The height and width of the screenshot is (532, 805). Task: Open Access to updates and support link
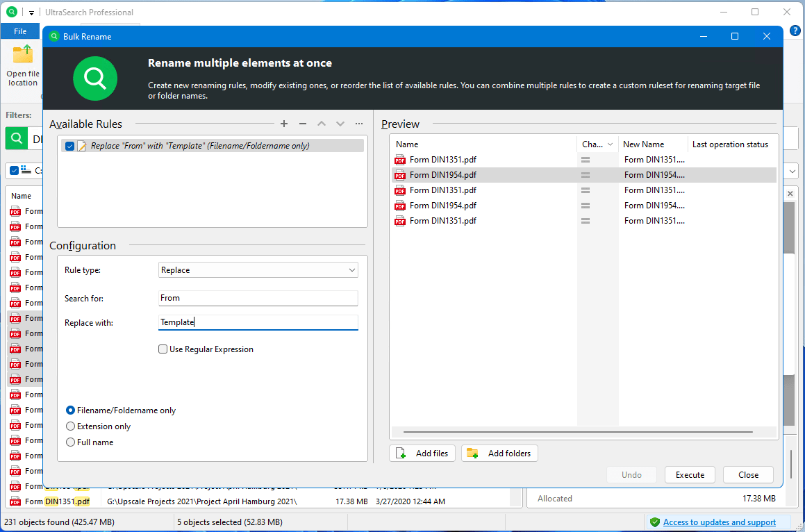(x=719, y=522)
